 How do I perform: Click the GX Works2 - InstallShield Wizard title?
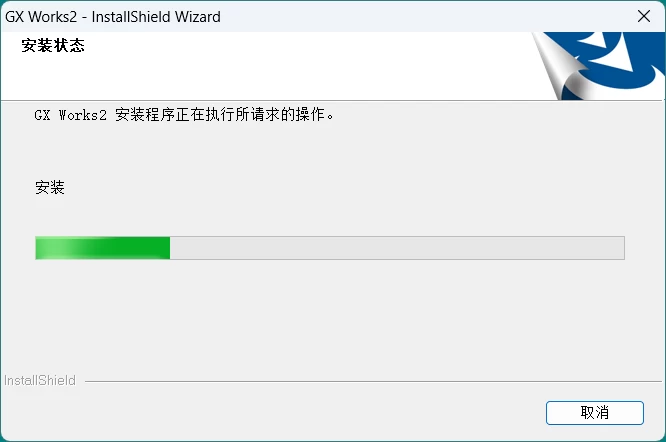113,17
